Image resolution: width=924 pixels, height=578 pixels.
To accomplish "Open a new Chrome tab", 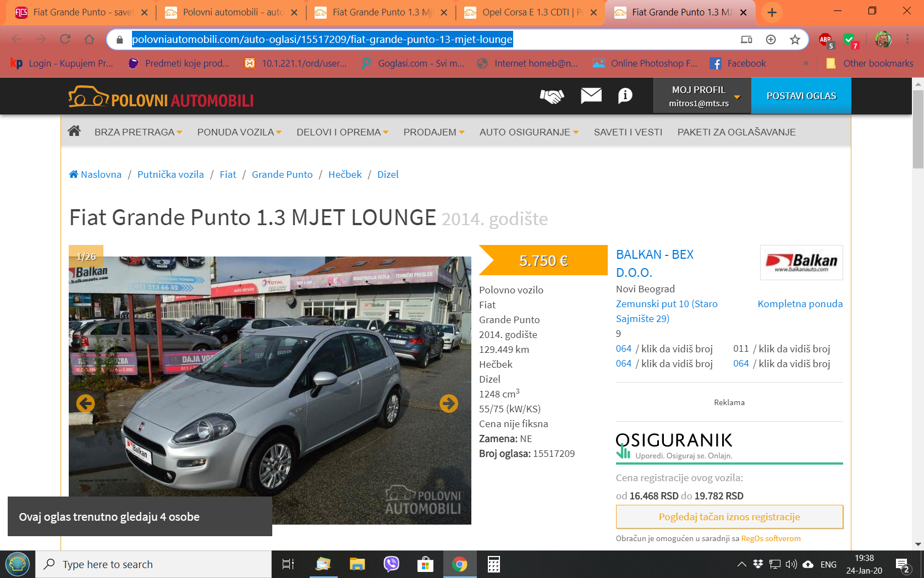I will click(772, 12).
